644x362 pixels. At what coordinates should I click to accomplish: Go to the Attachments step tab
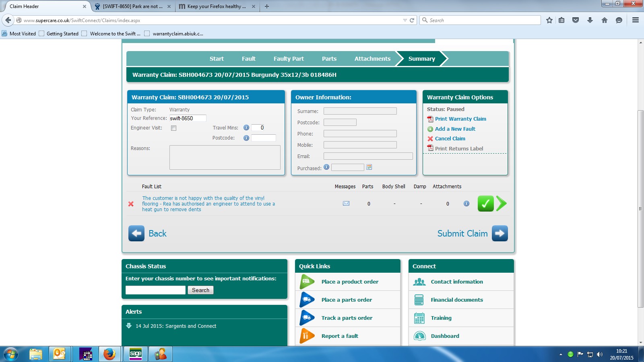[x=372, y=59]
